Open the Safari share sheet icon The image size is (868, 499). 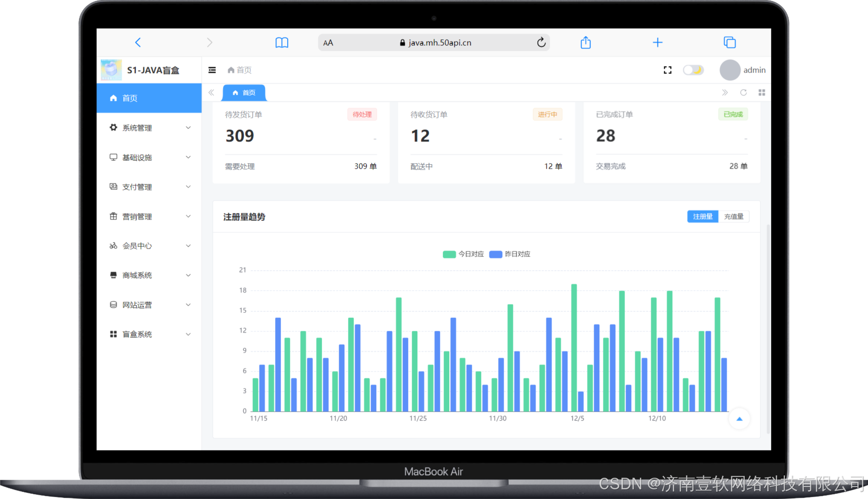(x=585, y=43)
